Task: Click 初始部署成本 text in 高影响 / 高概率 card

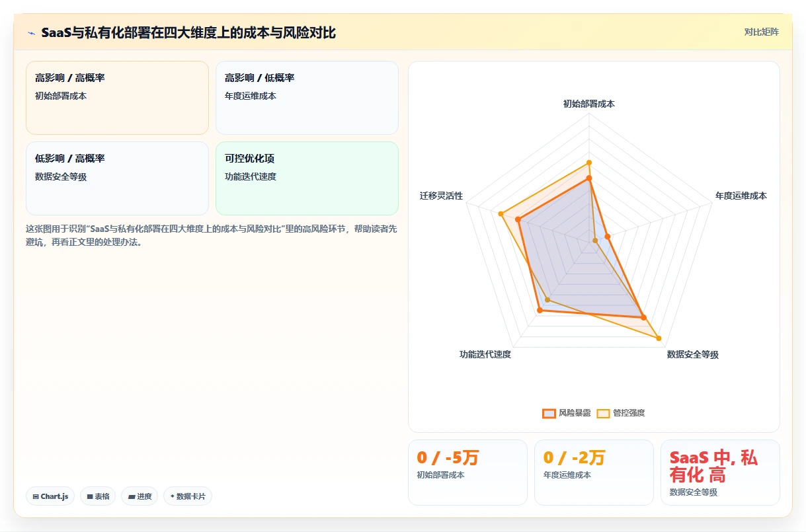Action: [x=61, y=96]
